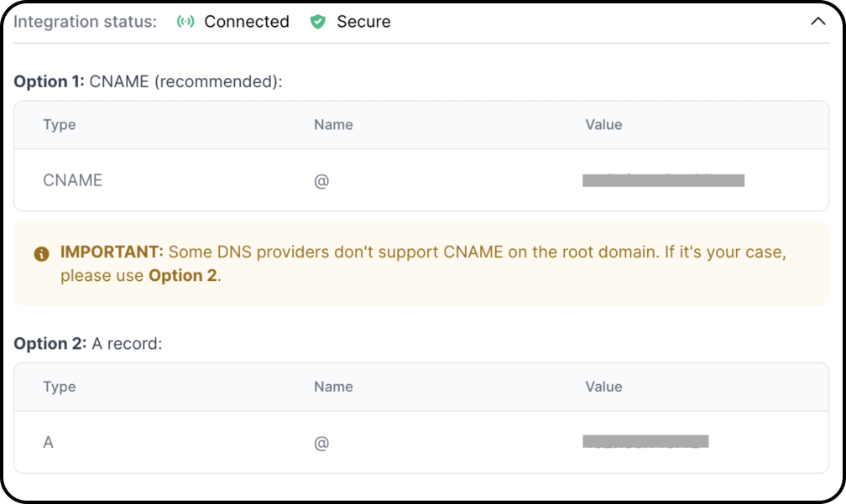Click the Name header in CNAME table
The height and width of the screenshot is (504, 846).
[333, 124]
